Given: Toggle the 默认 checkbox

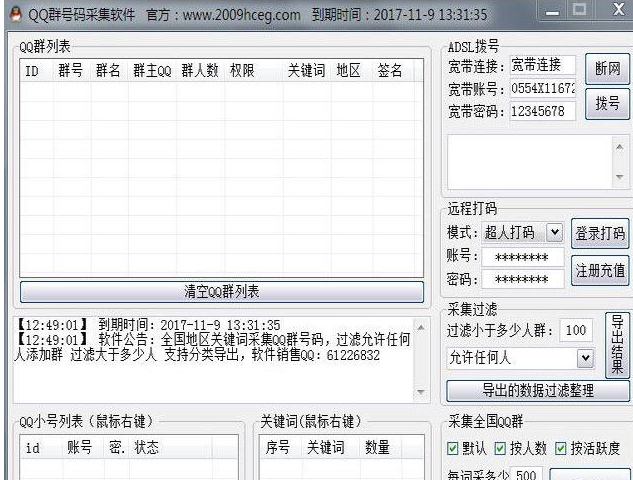Looking at the screenshot, I should (x=453, y=448).
